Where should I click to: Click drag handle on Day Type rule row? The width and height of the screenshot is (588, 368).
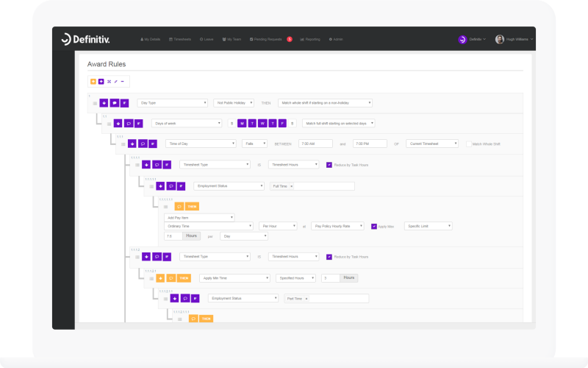point(95,103)
